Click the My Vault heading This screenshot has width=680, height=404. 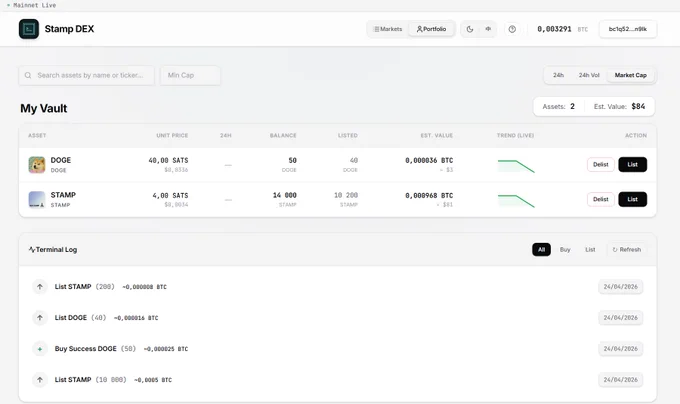click(44, 108)
